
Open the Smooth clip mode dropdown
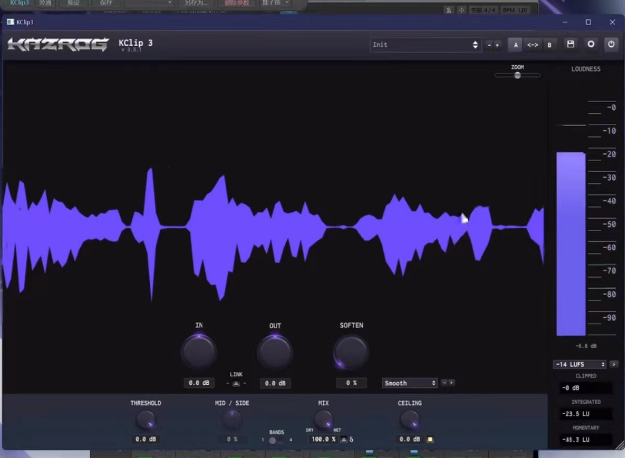[x=410, y=383]
